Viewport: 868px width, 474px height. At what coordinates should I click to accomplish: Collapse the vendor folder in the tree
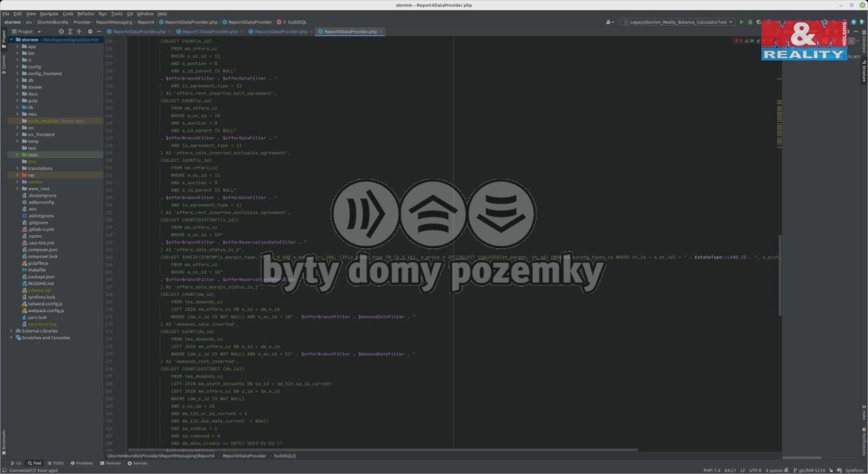17,181
